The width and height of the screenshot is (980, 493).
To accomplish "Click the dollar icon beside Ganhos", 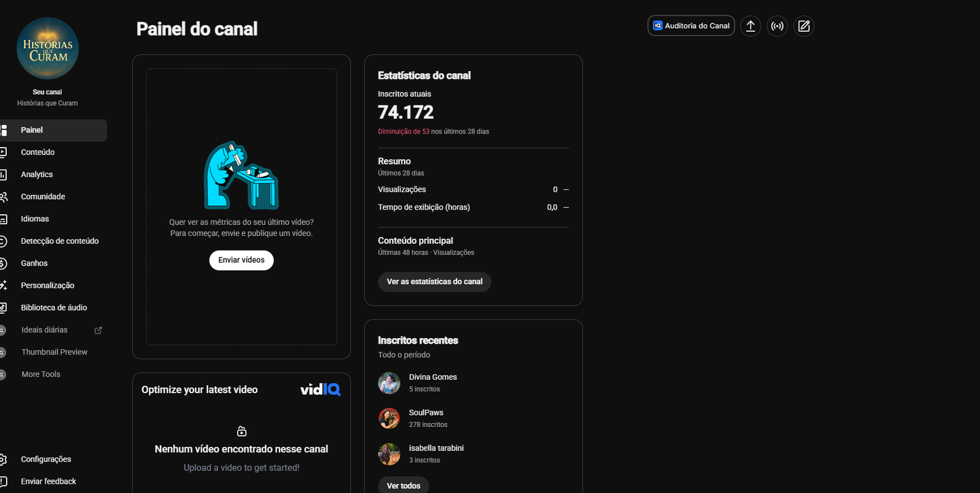I will tap(3, 263).
